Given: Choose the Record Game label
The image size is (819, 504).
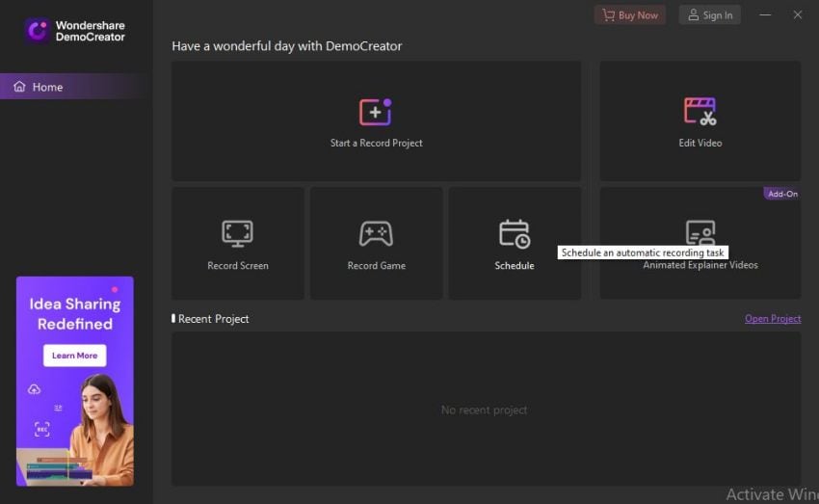Looking at the screenshot, I should click(376, 266).
